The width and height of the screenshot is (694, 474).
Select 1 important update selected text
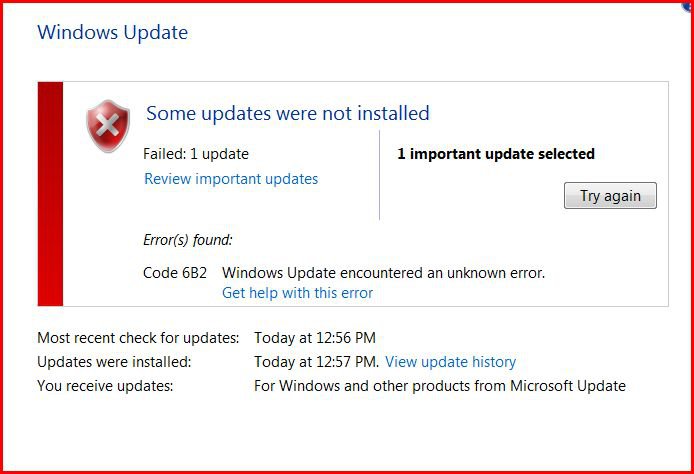click(496, 154)
